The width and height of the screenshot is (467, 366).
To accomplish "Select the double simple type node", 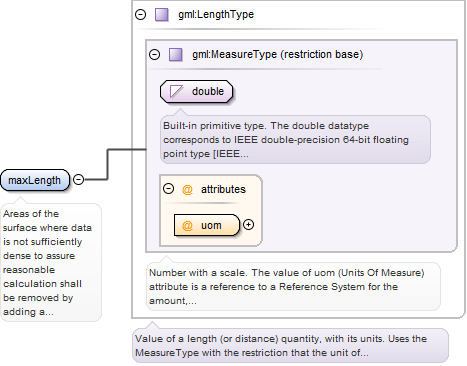I will click(x=196, y=91).
